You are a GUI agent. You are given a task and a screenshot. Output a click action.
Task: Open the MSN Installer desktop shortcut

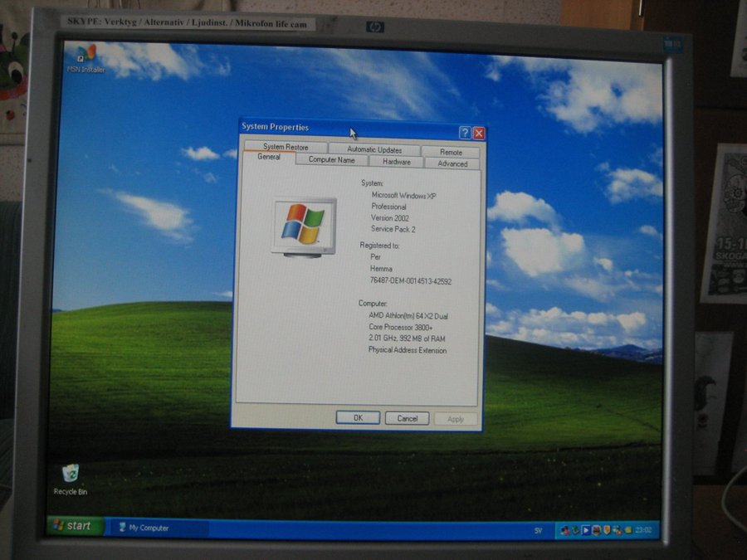click(86, 59)
